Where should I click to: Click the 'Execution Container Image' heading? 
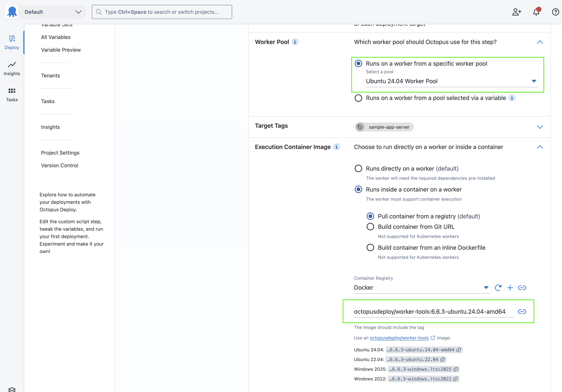tap(293, 147)
